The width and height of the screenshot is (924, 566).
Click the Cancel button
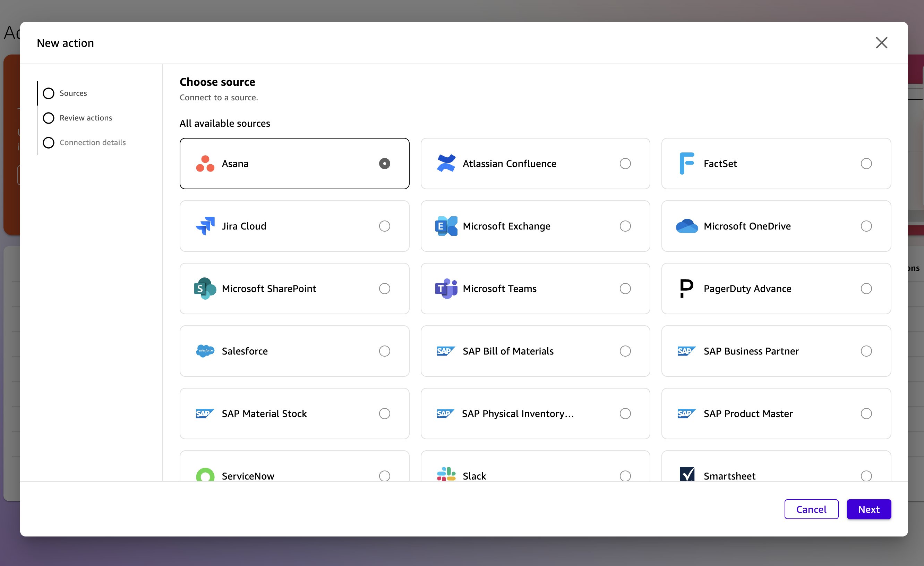click(x=811, y=509)
